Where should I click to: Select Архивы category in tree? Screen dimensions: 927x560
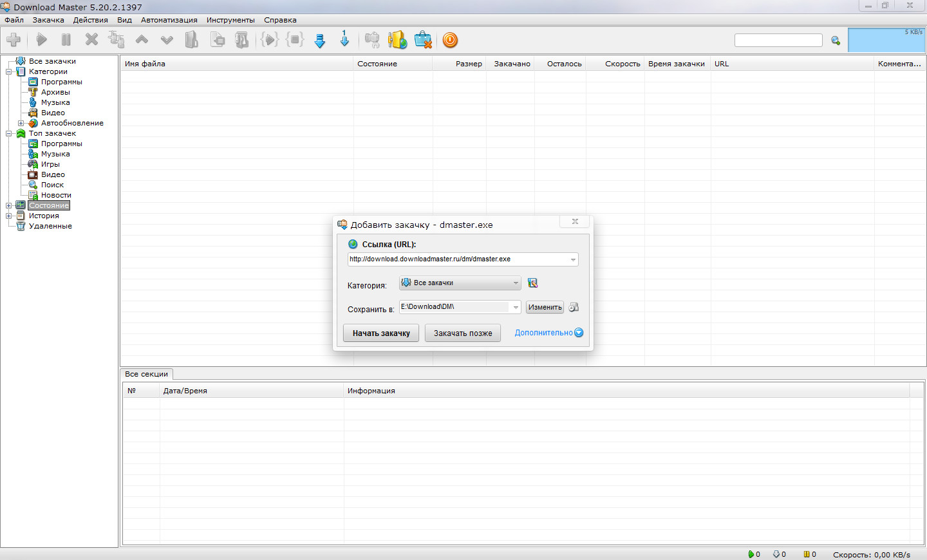pos(55,92)
